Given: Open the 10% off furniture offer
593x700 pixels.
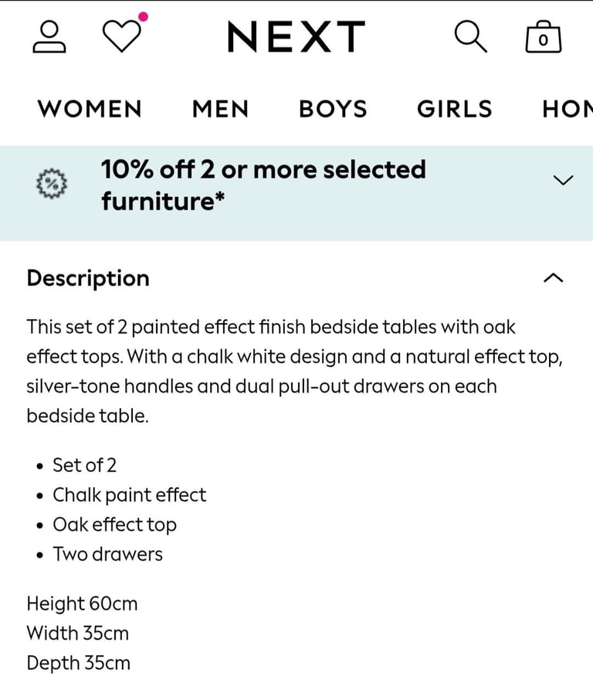Looking at the screenshot, I should click(264, 185).
